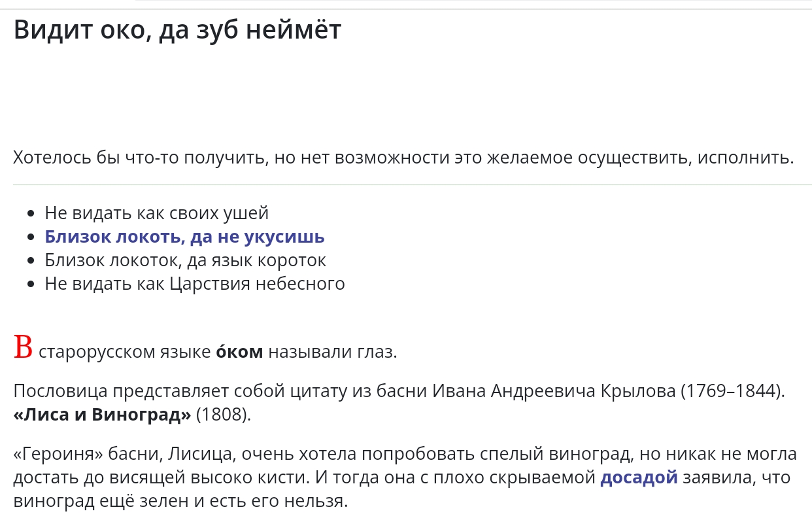Click the bullet before "Близок локоток, да язык короток"
The width and height of the screenshot is (812, 520).
(x=31, y=261)
